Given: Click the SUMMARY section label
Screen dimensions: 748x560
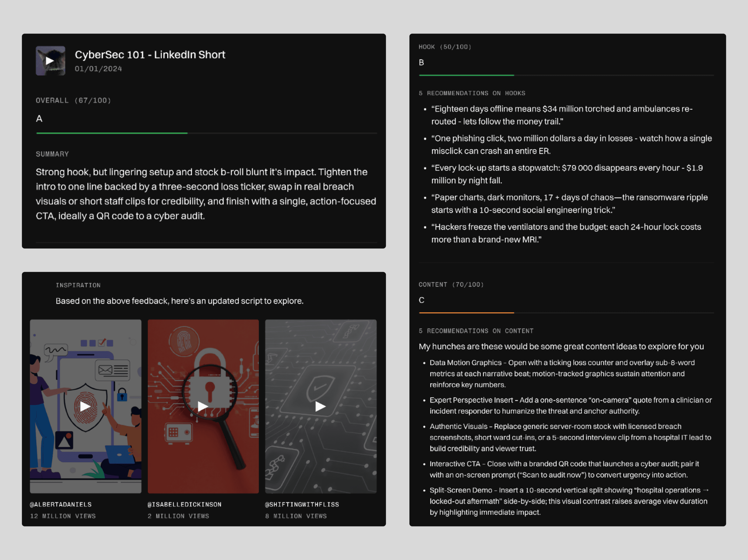Looking at the screenshot, I should [x=52, y=154].
